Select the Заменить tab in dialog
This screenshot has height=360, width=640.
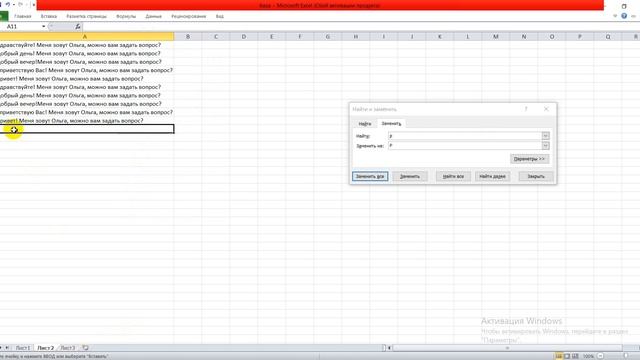click(391, 123)
